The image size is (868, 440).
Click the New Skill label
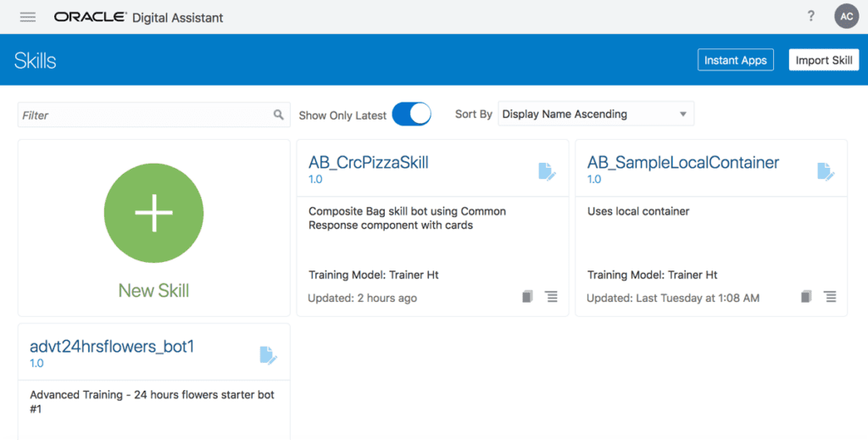click(154, 291)
